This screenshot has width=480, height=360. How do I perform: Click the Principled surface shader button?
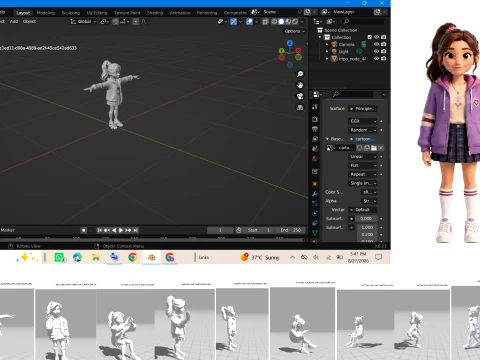363,109
